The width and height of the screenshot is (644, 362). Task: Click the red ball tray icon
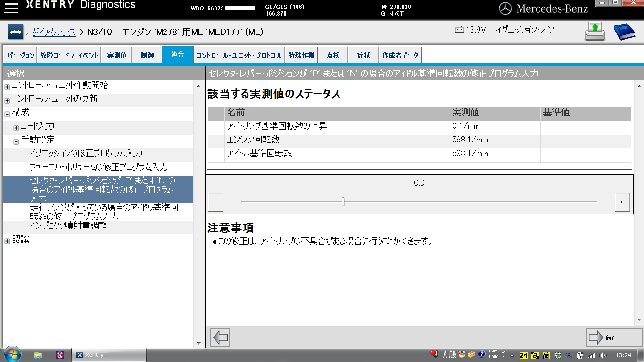[x=434, y=354]
